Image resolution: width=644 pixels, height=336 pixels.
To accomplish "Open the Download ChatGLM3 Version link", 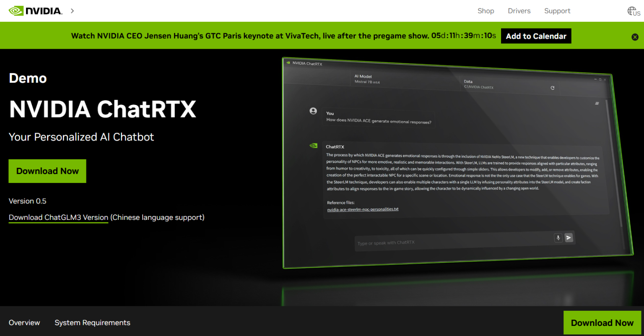I will point(58,217).
